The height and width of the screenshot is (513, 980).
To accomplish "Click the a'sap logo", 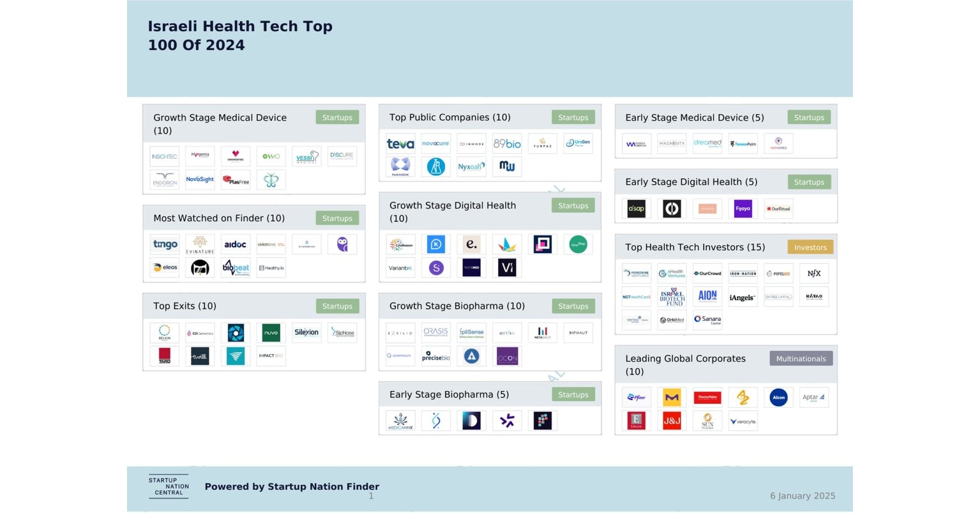I will click(x=637, y=209).
